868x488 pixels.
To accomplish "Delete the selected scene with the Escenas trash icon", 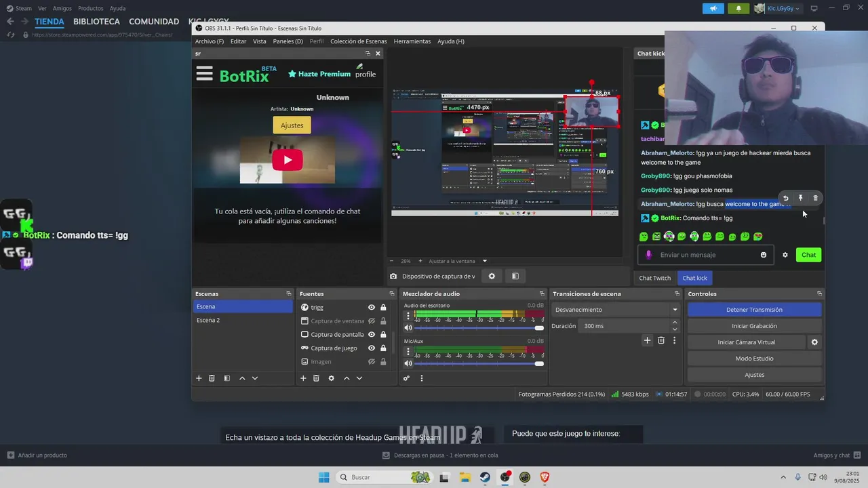I will 212,378.
